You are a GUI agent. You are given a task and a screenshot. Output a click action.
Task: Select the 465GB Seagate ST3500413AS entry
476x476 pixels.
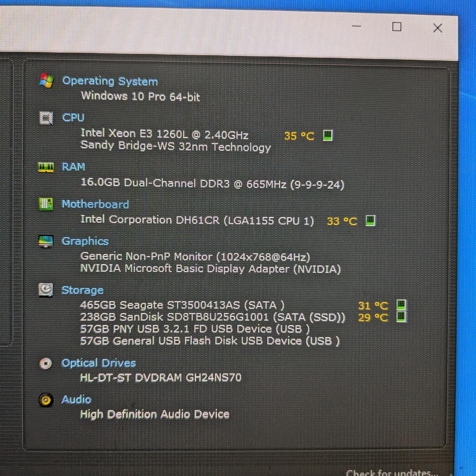click(182, 305)
